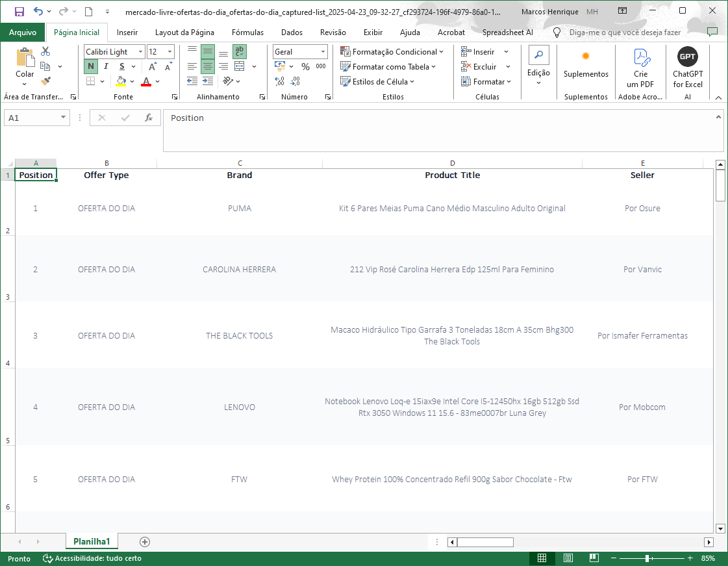This screenshot has height=566, width=728.
Task: Paste using the Colar clipboard icon
Action: 25,58
